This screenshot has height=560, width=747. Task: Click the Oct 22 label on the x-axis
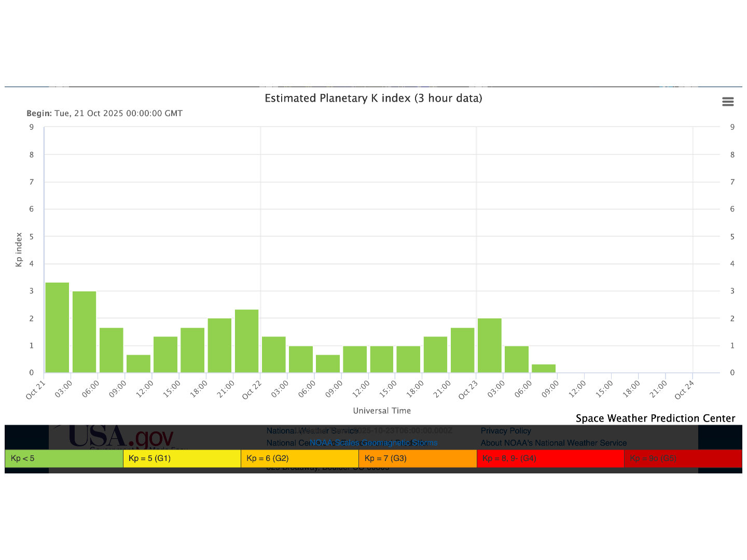coord(252,390)
